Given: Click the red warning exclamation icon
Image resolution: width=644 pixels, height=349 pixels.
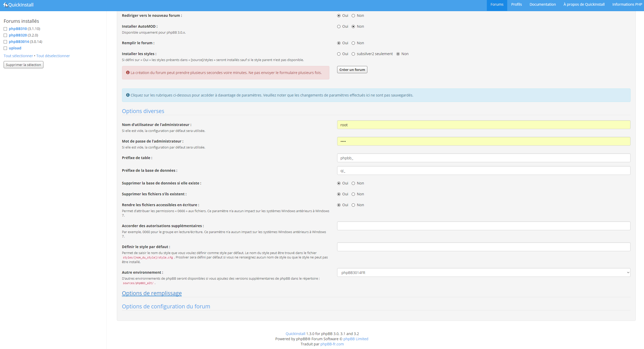Looking at the screenshot, I should (x=128, y=73).
